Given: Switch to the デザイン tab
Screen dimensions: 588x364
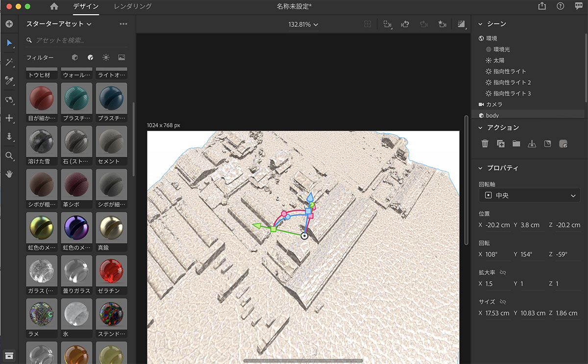Looking at the screenshot, I should [86, 6].
